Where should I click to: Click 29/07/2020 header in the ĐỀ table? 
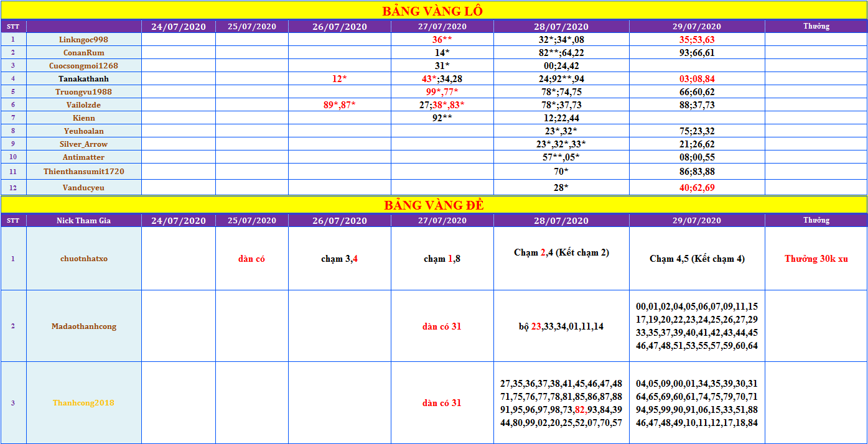[697, 221]
